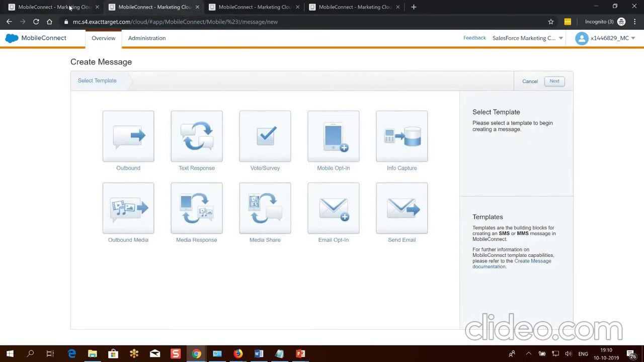Open the Incognito profile indicator
The width and height of the screenshot is (644, 362).
[605, 22]
